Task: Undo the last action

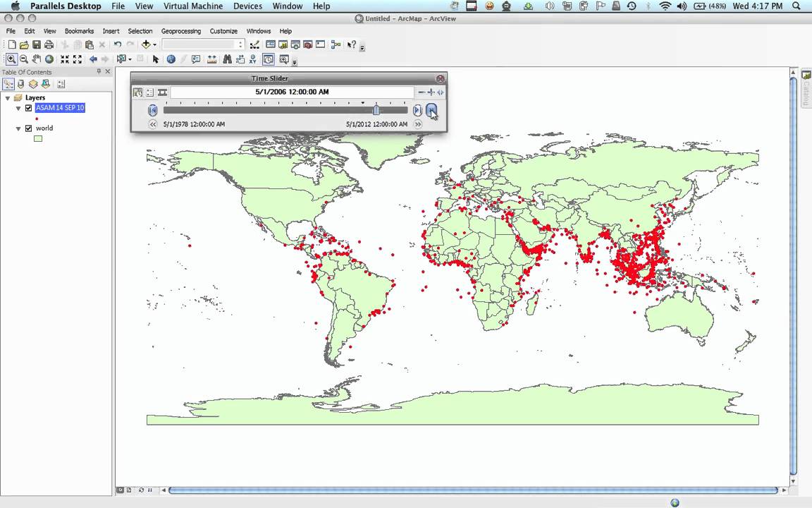Action: pos(118,44)
